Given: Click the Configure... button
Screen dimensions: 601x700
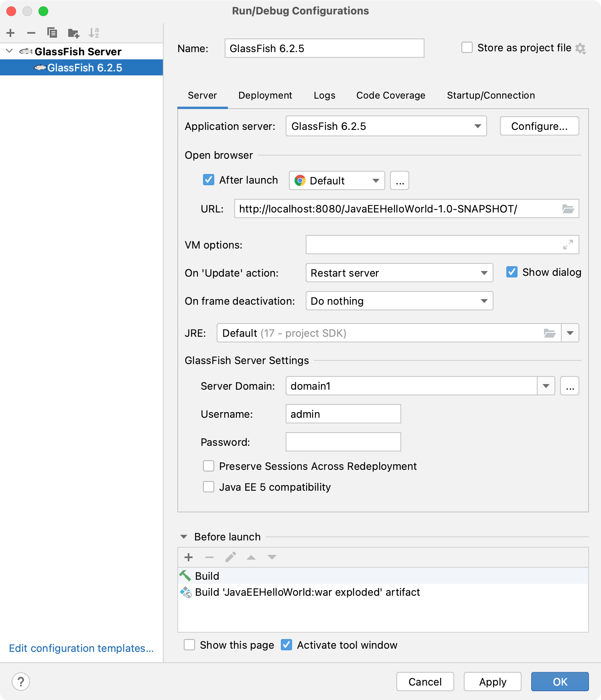Looking at the screenshot, I should (x=539, y=126).
